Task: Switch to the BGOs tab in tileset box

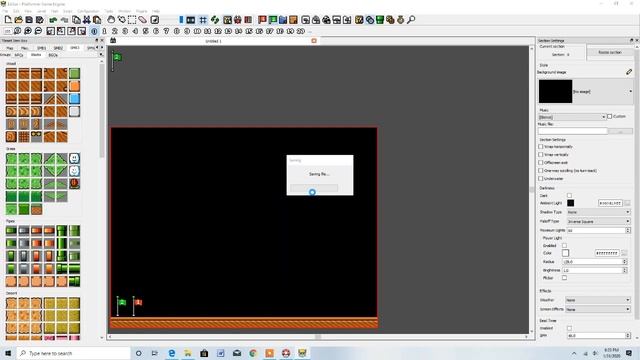Action: tap(53, 55)
